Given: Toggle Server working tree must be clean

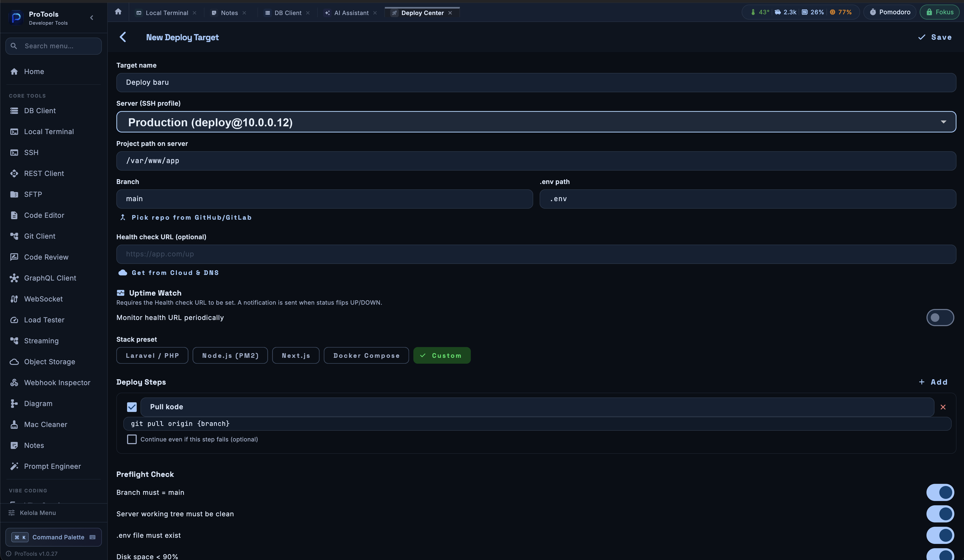Looking at the screenshot, I should pyautogui.click(x=940, y=513).
